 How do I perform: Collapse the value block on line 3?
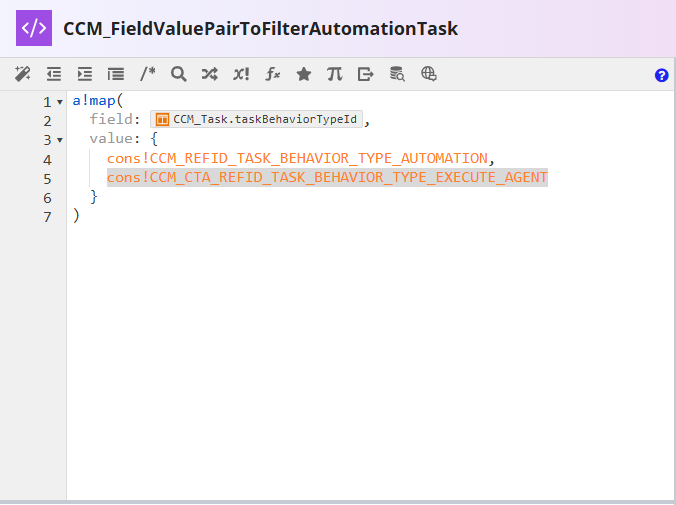coord(59,140)
